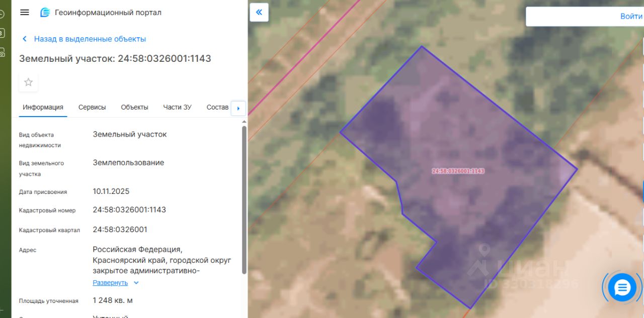Screen dimensions: 644x318
Task: Open the chat support bubble icon
Action: click(622, 288)
